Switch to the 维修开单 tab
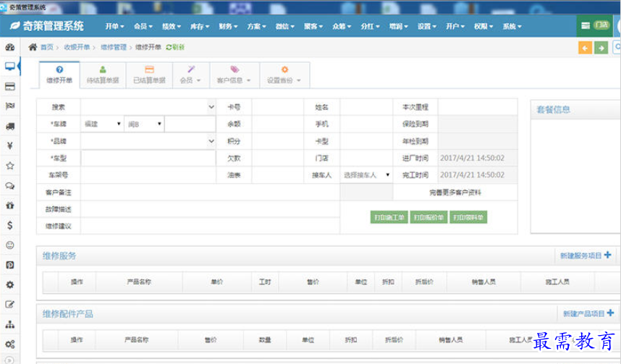Screen dimensions: 621x364 [x=59, y=75]
